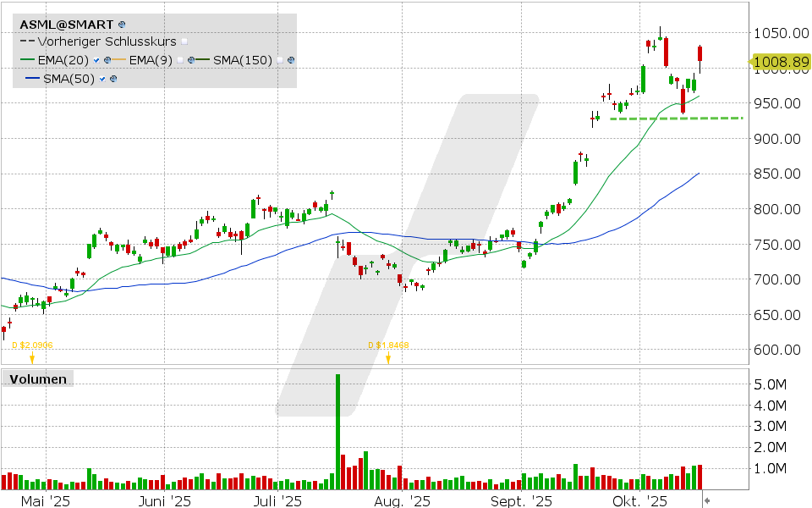Click the tallest volume bar in July

click(337, 432)
